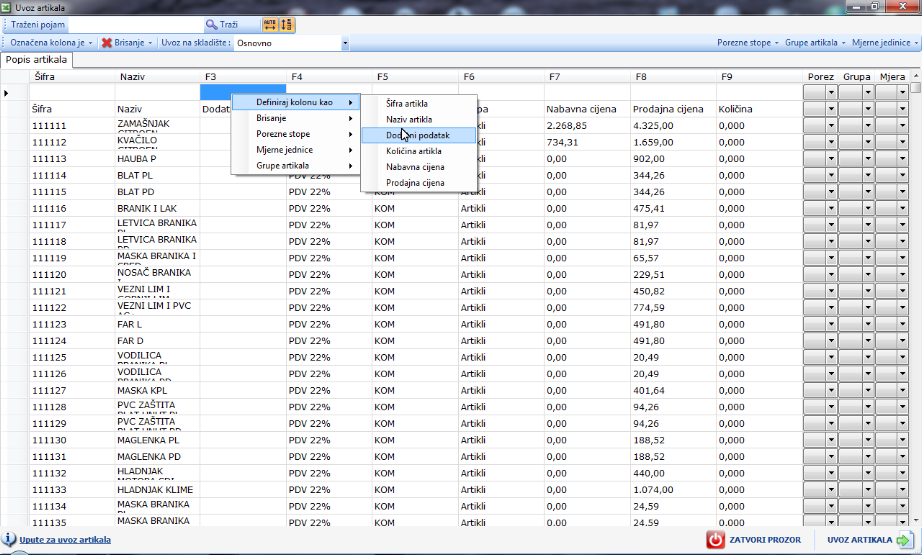Click 'Upute za uvoz artikala' link

[65, 540]
